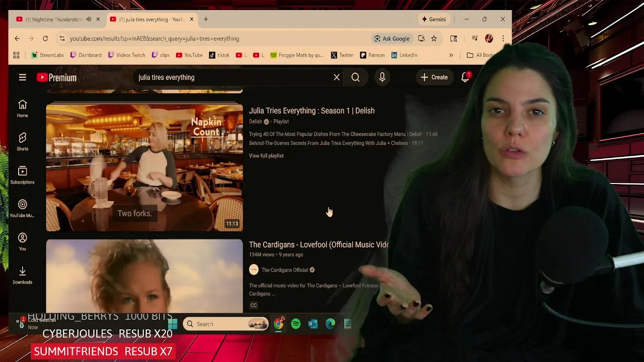Open the Gemini button in Chrome
The image size is (644, 362).
coord(434,20)
